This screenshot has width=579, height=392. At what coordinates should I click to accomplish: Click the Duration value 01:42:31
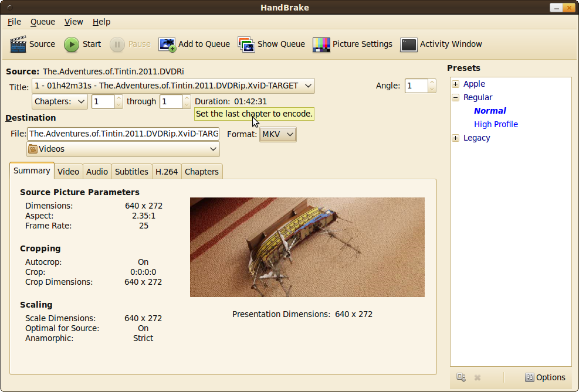point(250,101)
